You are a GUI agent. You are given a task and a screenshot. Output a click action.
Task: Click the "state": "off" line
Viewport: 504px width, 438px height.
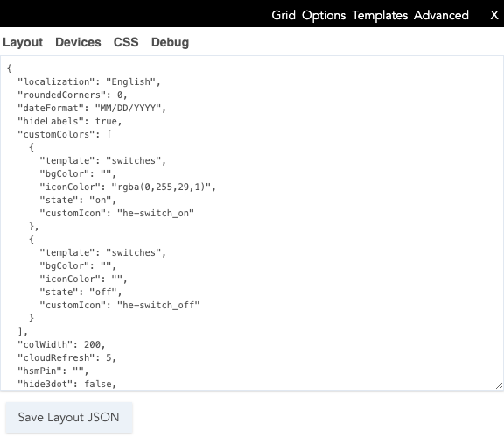coord(80,293)
